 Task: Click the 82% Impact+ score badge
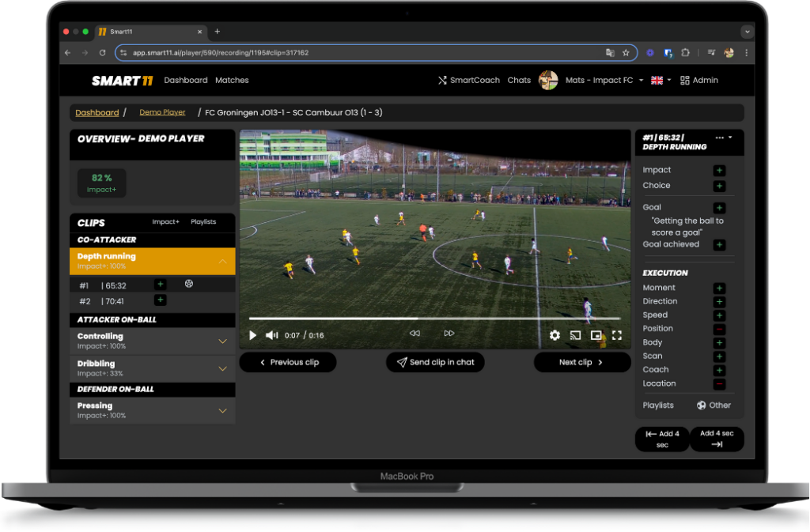point(102,183)
